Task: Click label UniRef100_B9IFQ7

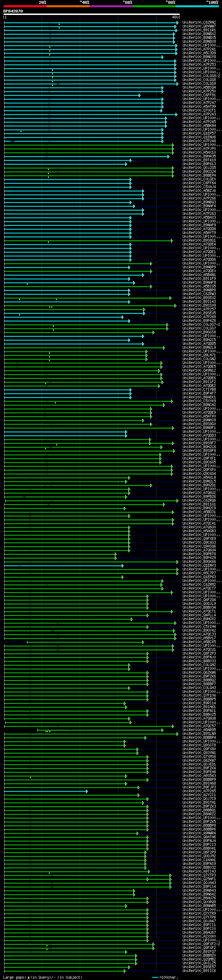Action: pos(199,952)
